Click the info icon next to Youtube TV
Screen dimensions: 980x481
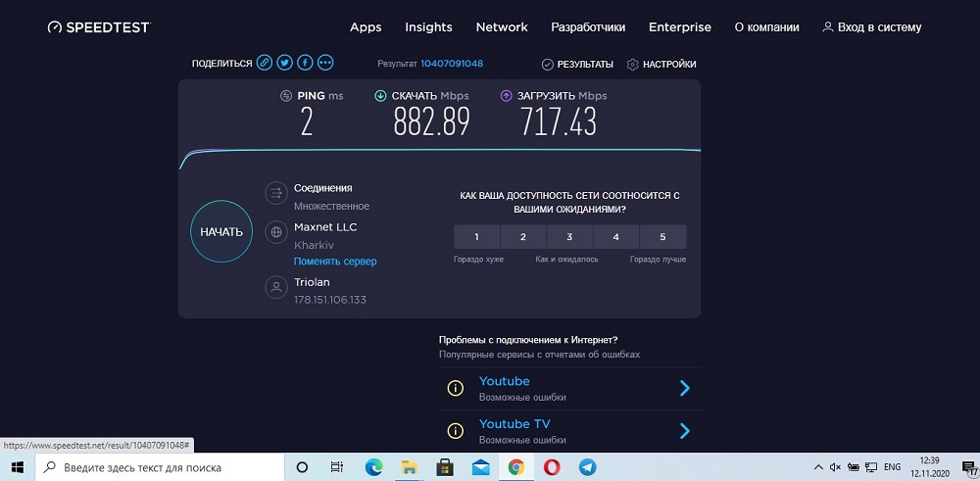click(x=456, y=430)
